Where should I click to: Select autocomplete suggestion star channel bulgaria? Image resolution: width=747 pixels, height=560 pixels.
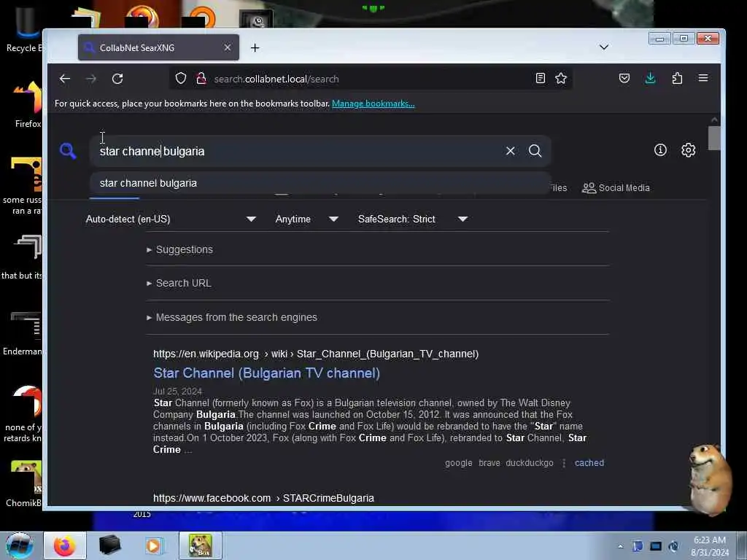[x=321, y=183]
